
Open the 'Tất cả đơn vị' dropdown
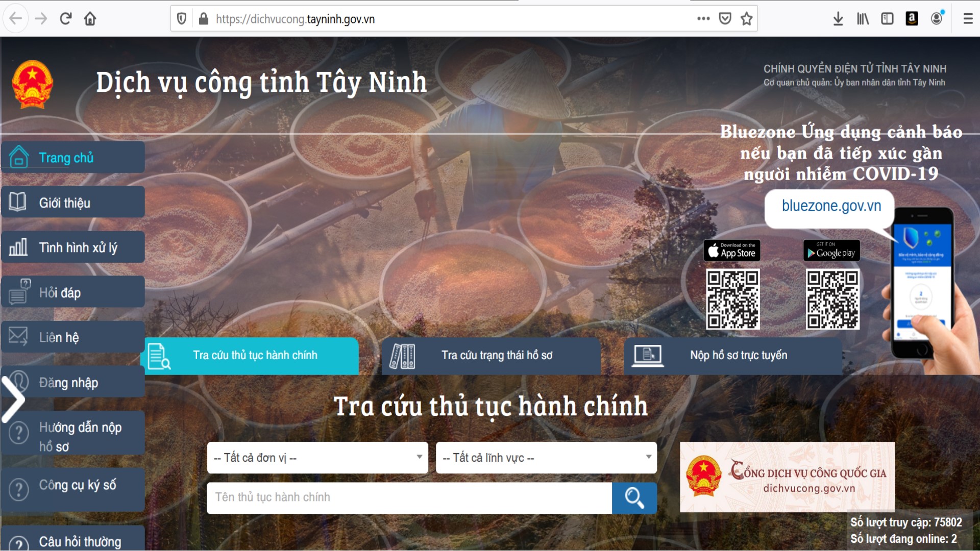[317, 458]
